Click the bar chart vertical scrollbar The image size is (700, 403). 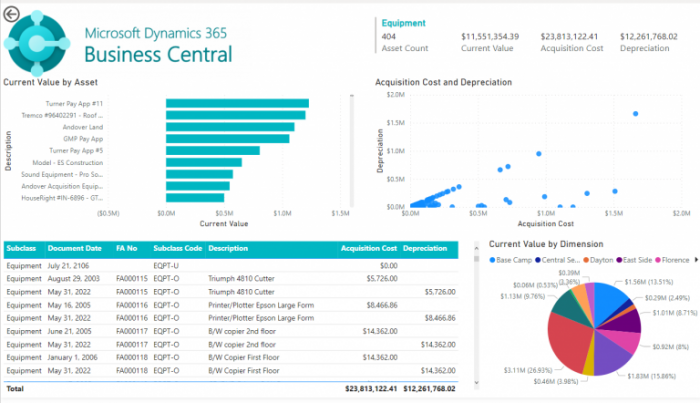[352, 151]
